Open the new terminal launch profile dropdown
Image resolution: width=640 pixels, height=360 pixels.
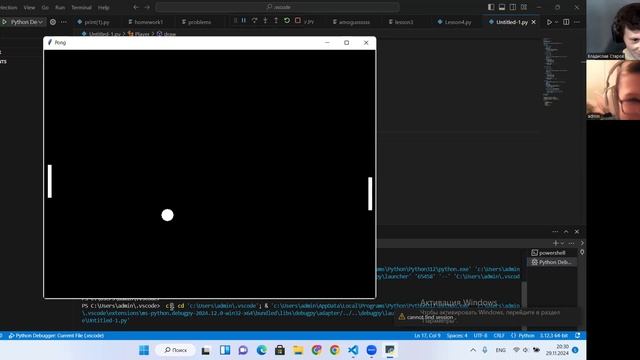pyautogui.click(x=562, y=243)
